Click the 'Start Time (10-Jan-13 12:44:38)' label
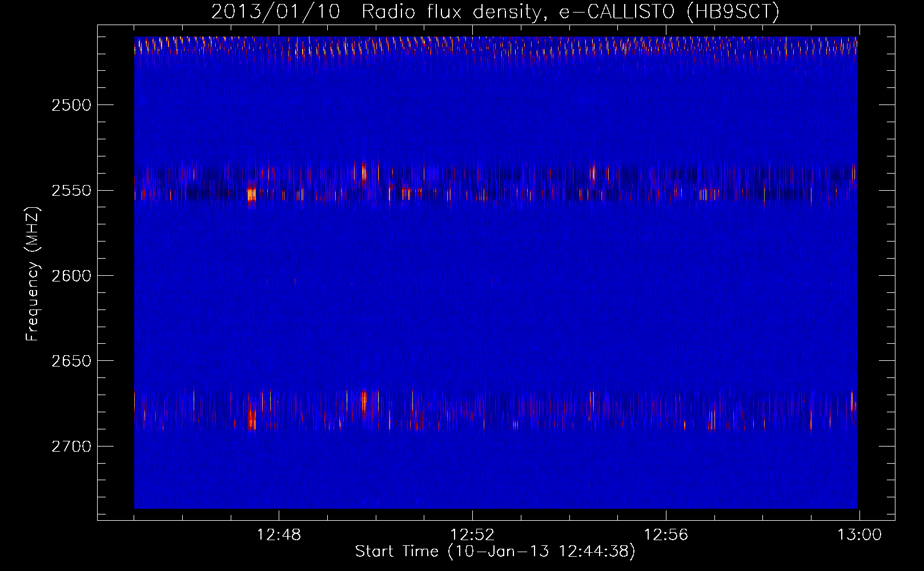 coord(495,552)
